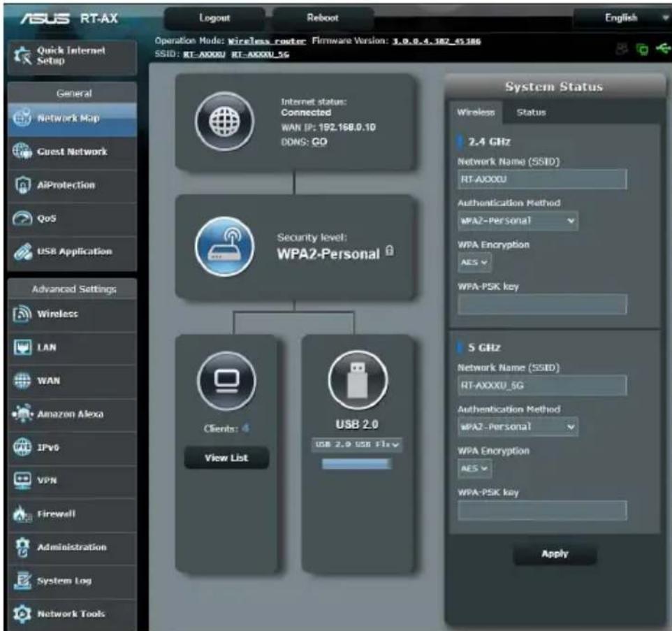This screenshot has height=631, width=672.
Task: Open the Wireless router operation mode link
Action: [x=267, y=41]
